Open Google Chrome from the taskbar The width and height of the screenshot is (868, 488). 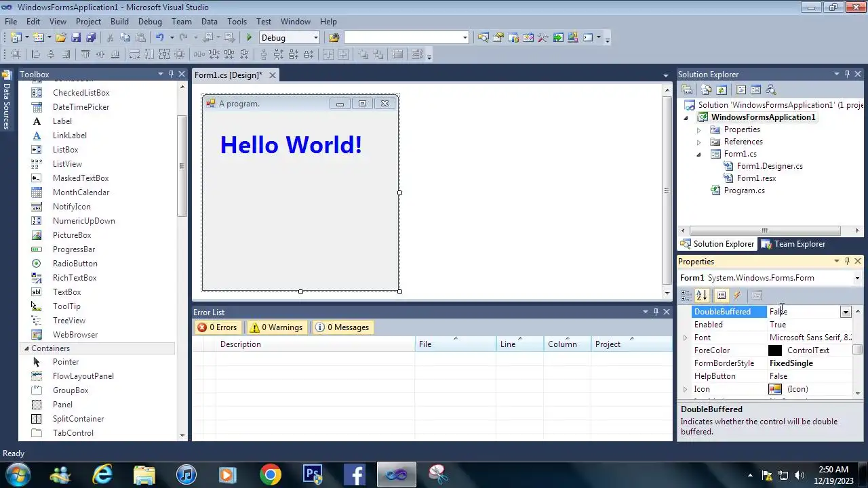(x=270, y=474)
